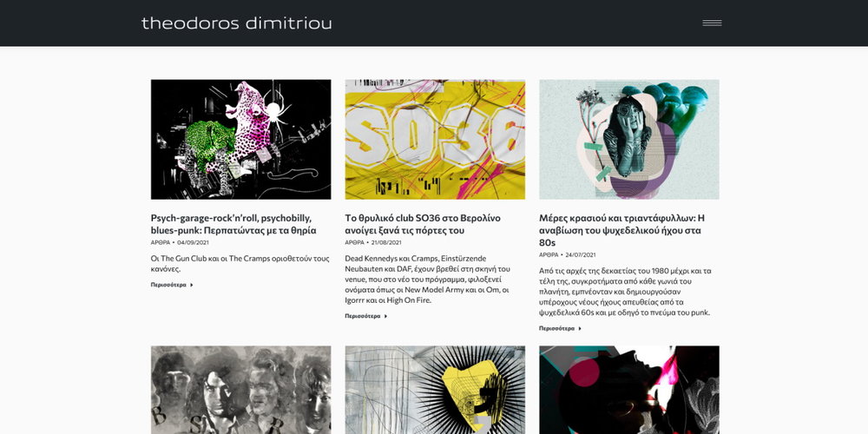Click the arrow icon beside third Περισσότερα

pyautogui.click(x=580, y=328)
